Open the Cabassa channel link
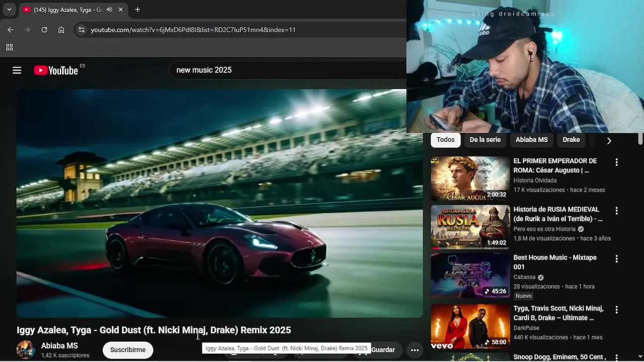This screenshot has height=362, width=644. [524, 277]
